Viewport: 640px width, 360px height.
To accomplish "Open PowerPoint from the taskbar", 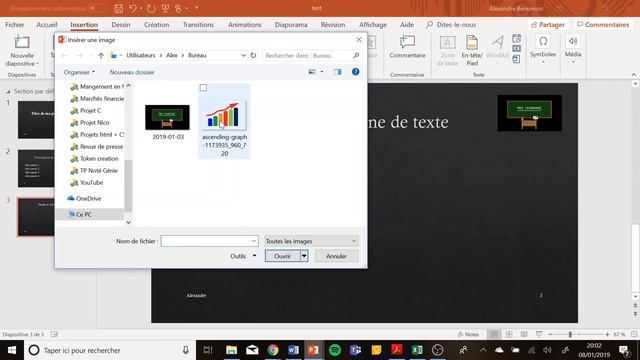I will point(313,350).
